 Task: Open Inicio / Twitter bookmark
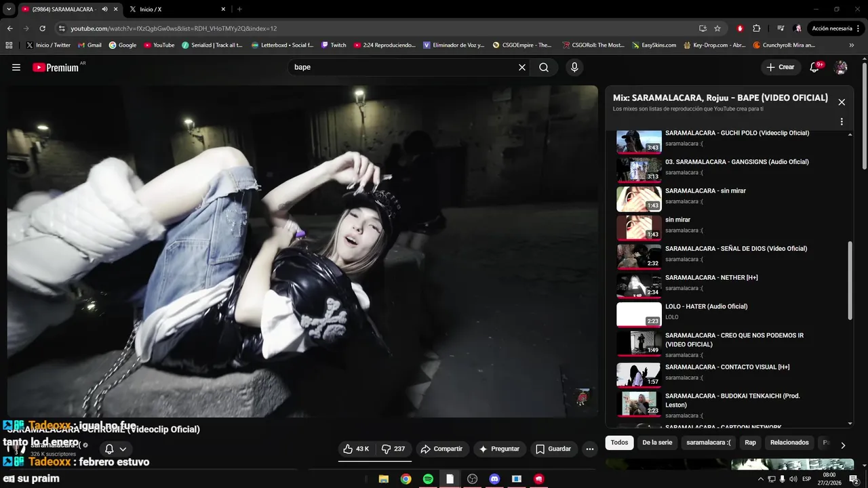coord(48,45)
